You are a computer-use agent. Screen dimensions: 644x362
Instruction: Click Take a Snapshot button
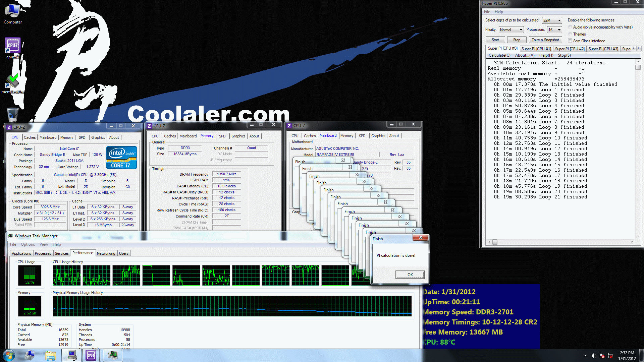coord(545,40)
